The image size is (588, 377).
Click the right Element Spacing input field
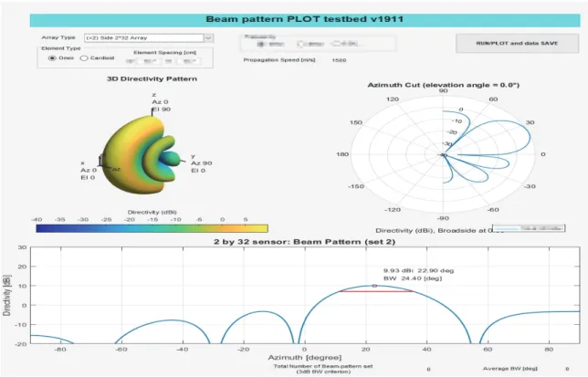pos(189,61)
